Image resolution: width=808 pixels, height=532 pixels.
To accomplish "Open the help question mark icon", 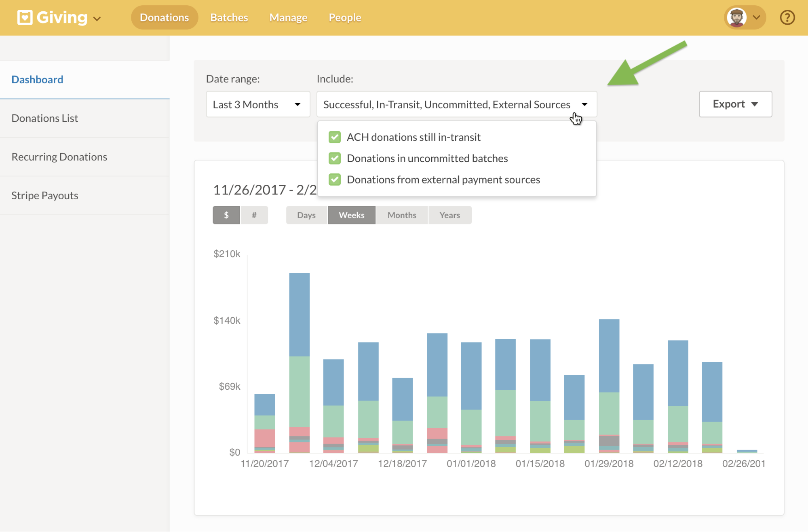I will [787, 17].
